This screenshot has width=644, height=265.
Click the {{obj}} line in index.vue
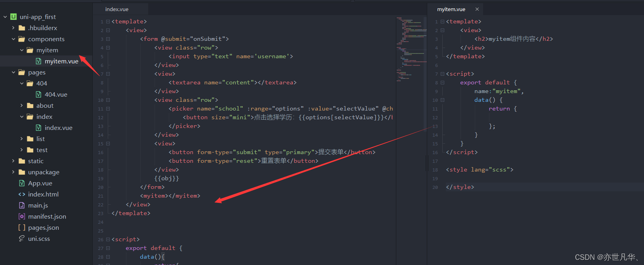click(x=166, y=178)
